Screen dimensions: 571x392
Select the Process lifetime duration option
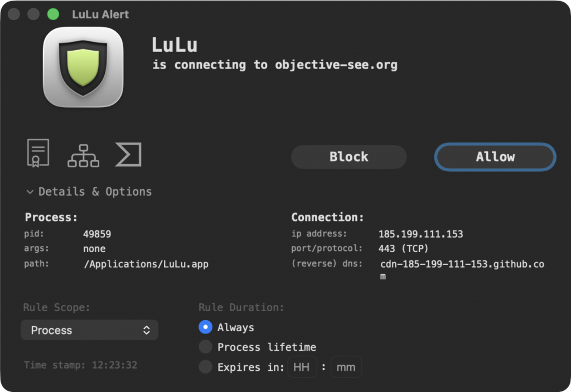[x=205, y=347]
